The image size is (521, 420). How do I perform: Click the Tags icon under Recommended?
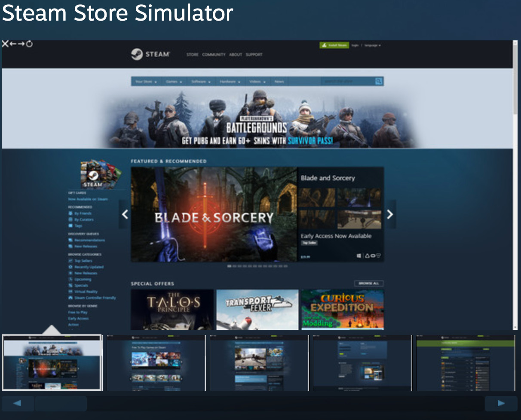point(70,226)
